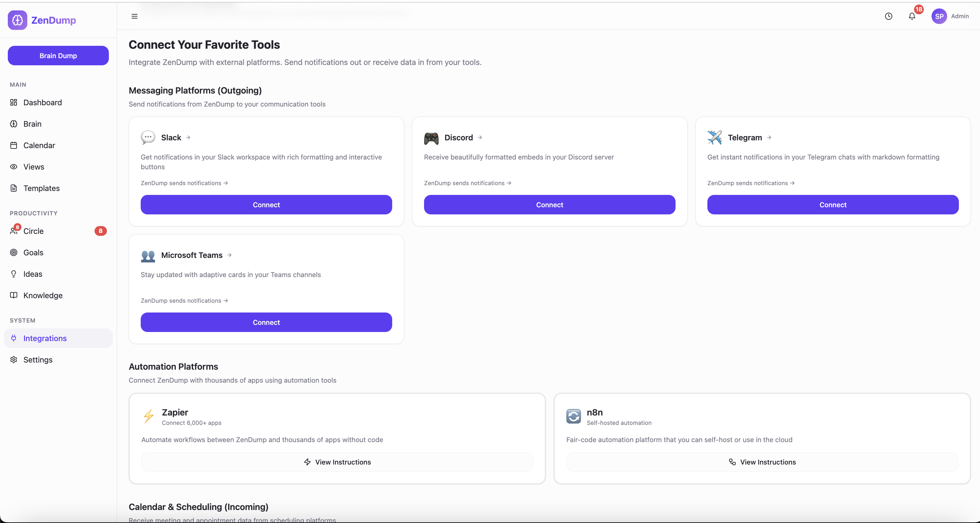Go to the Brain section
Image resolution: width=980 pixels, height=523 pixels.
[58, 124]
